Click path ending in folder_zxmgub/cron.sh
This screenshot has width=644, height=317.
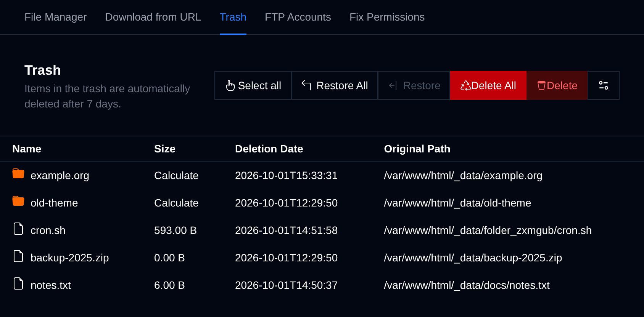tap(488, 230)
